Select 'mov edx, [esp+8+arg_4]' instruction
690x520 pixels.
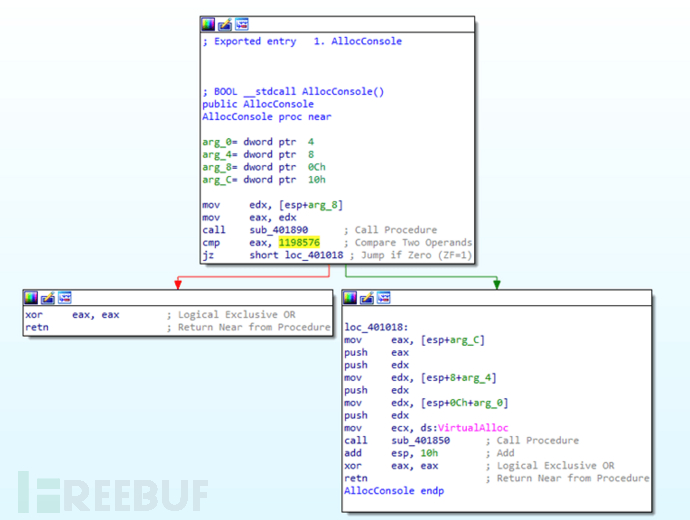420,377
